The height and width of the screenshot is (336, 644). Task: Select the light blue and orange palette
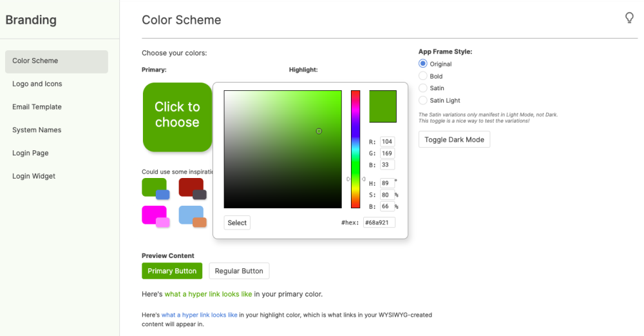[x=192, y=216]
